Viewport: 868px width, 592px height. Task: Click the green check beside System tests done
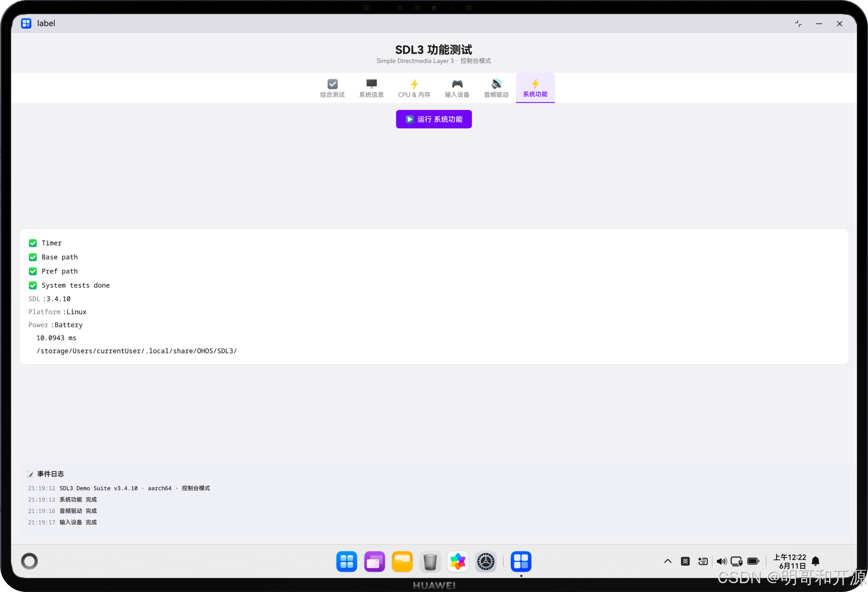point(33,285)
